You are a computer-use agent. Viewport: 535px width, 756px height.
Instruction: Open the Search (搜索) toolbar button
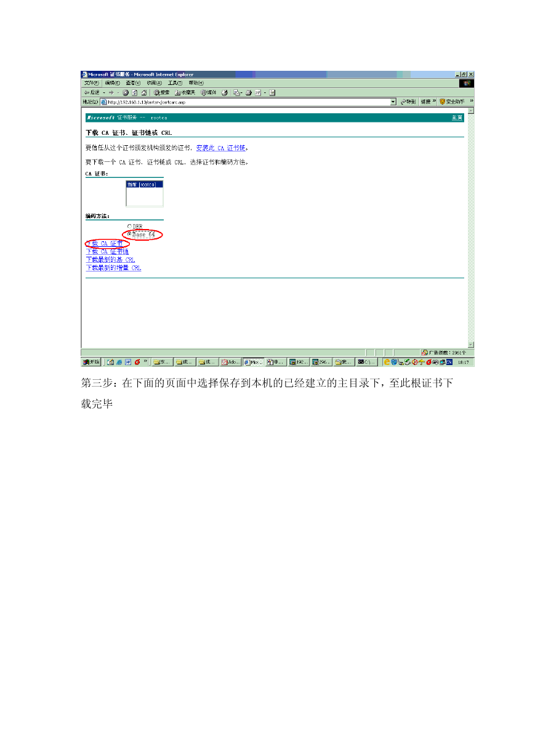pyautogui.click(x=161, y=92)
